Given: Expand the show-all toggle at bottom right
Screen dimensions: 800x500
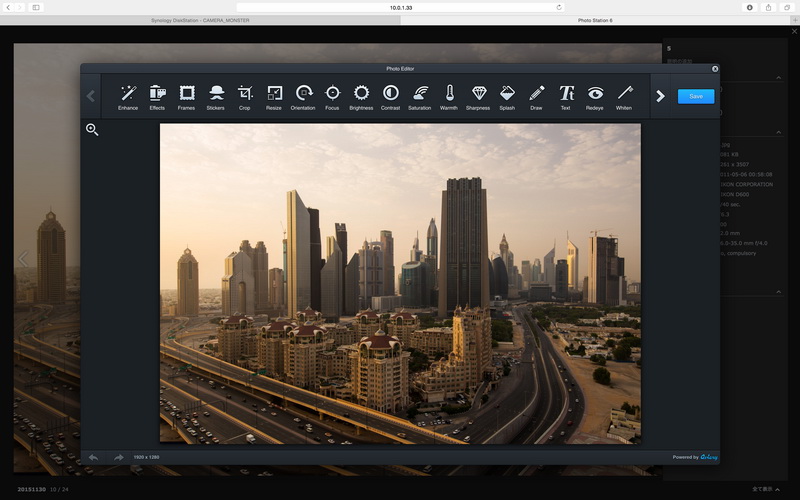Looking at the screenshot, I should coord(766,489).
